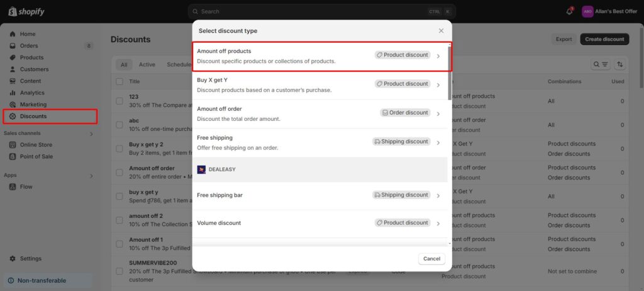This screenshot has height=291, width=644.
Task: Click the search and filter icon button
Action: [x=601, y=65]
